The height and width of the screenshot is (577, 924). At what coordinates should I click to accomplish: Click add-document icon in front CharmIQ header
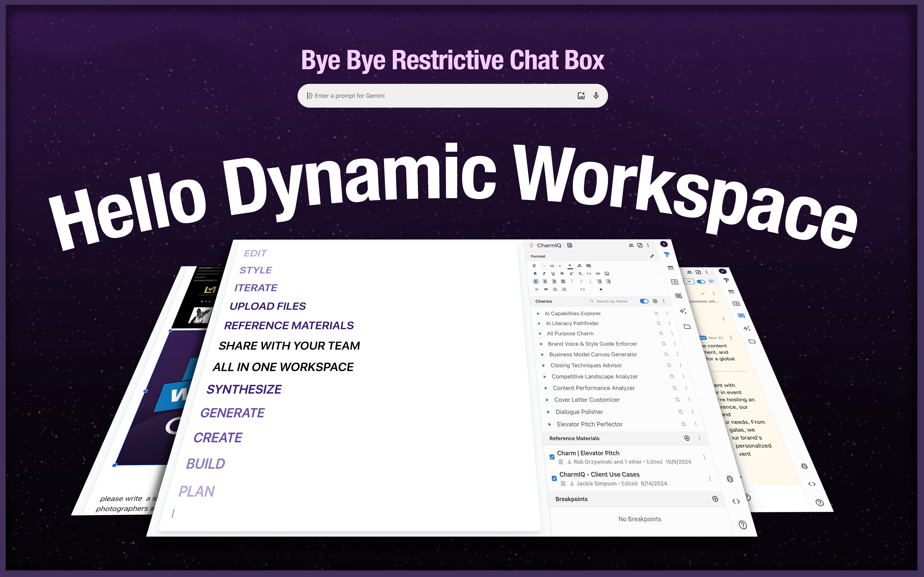tap(640, 245)
